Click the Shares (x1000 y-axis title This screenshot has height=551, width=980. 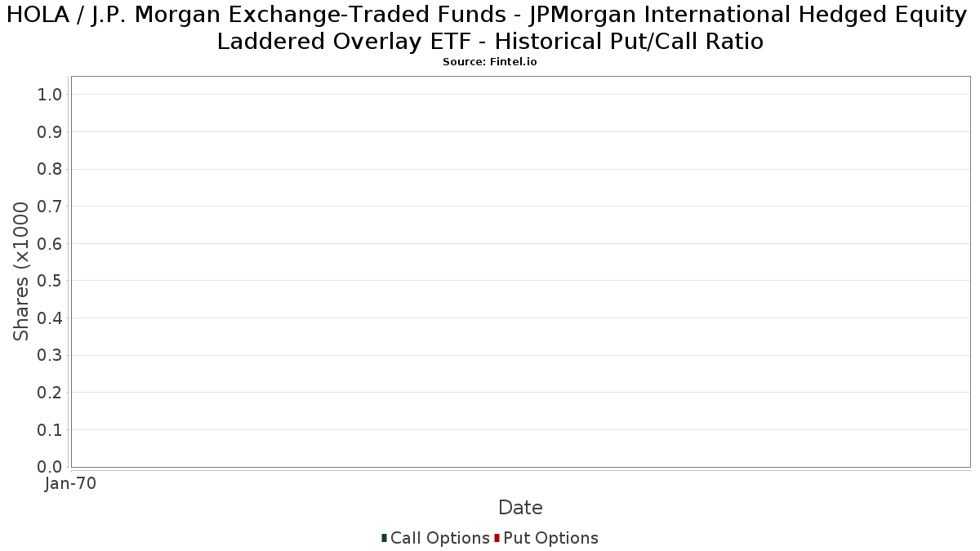(21, 272)
